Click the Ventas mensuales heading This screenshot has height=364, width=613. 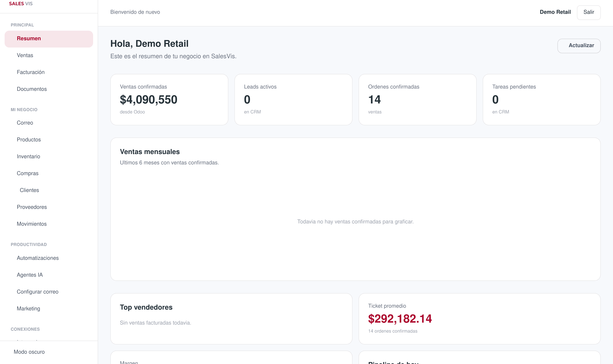[x=150, y=152]
